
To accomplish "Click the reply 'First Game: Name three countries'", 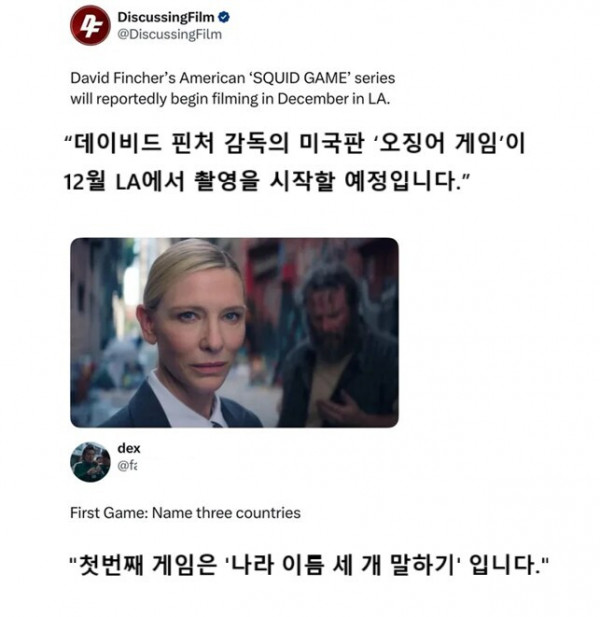I will pos(185,513).
